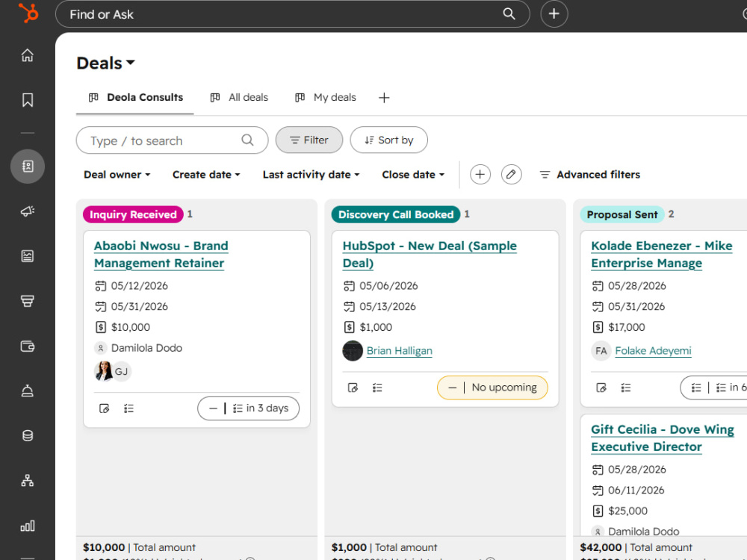Click the Find or Ask search field
Image resolution: width=747 pixels, height=560 pixels.
click(x=293, y=13)
